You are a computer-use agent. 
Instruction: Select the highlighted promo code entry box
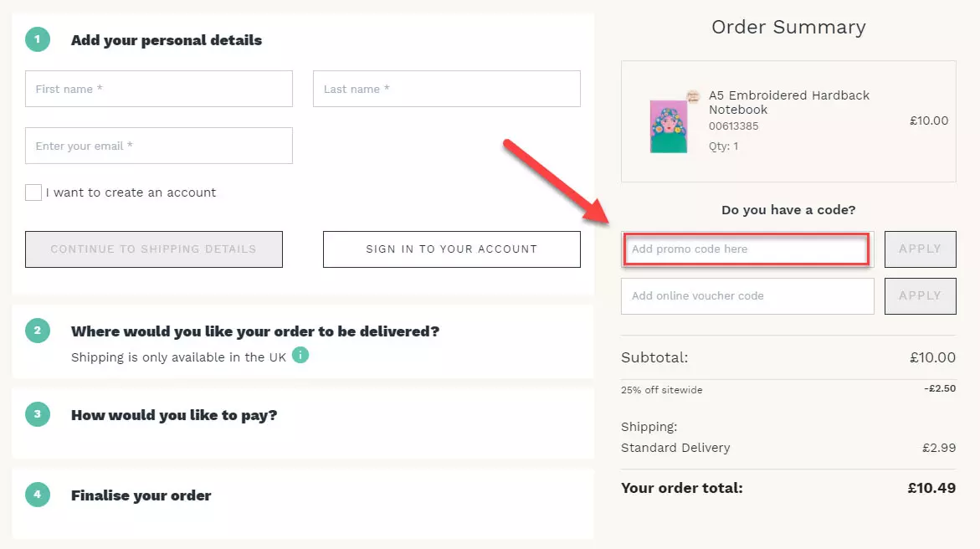click(x=746, y=249)
